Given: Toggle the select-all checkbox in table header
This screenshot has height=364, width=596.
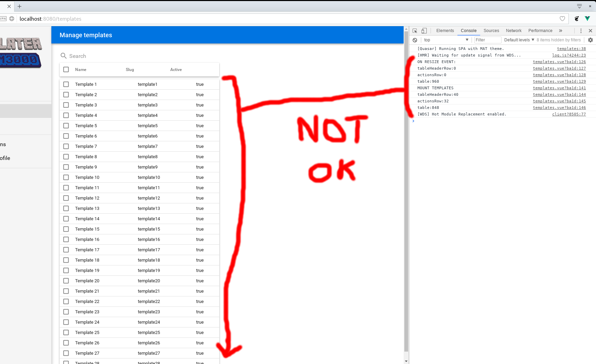Looking at the screenshot, I should (x=66, y=70).
